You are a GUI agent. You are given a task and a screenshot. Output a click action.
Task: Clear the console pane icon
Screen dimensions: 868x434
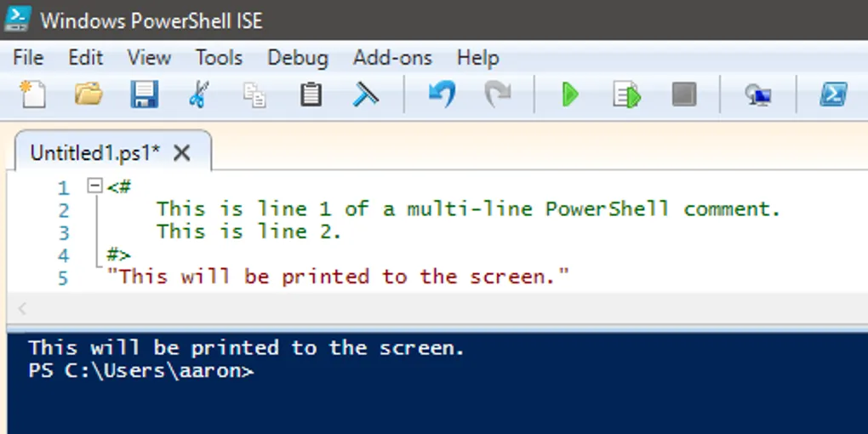366,94
